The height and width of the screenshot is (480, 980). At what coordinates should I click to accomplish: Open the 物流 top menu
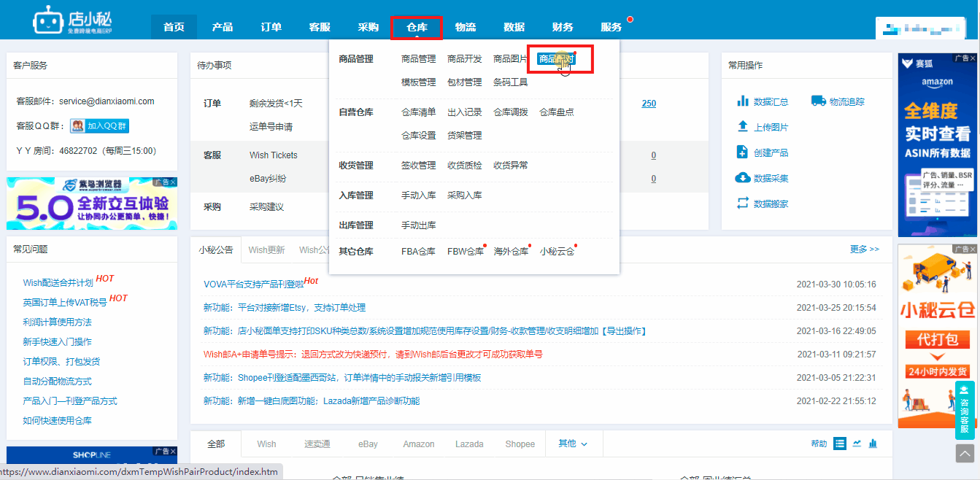[466, 27]
